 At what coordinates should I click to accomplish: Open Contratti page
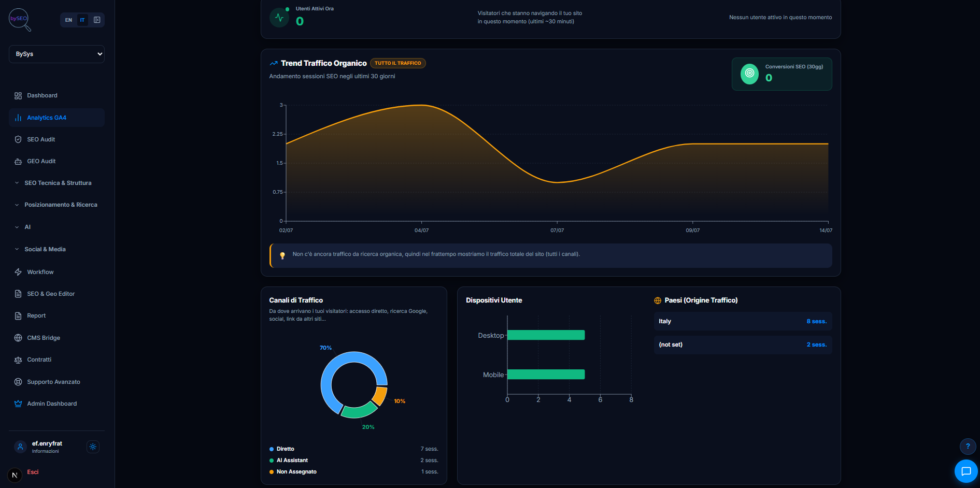click(56, 360)
